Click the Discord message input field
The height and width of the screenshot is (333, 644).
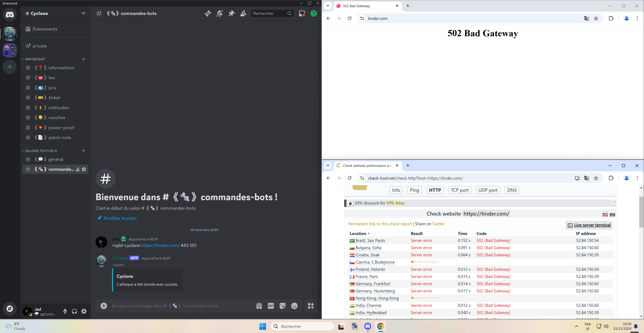coord(175,306)
